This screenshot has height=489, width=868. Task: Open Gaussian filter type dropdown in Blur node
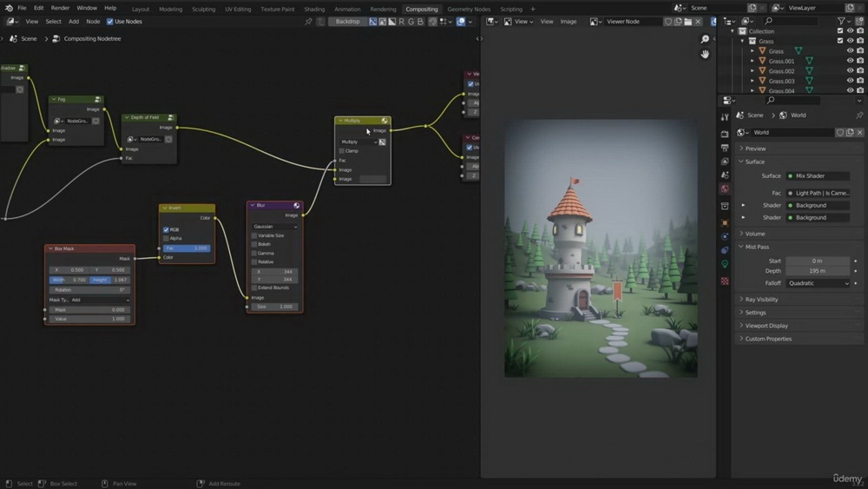[274, 227]
